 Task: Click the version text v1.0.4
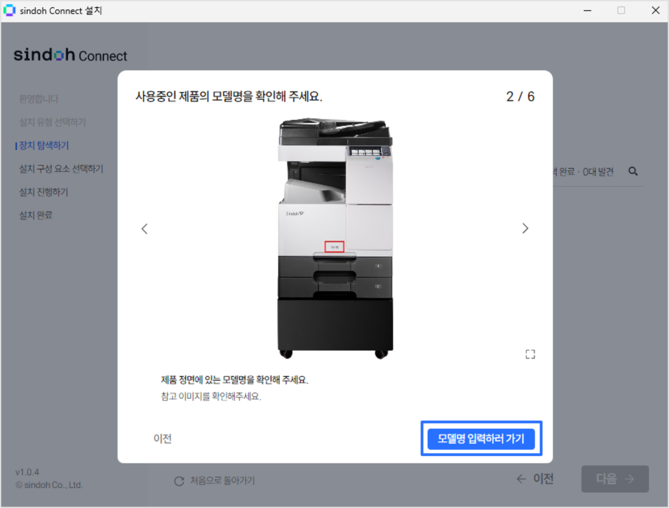tap(27, 472)
